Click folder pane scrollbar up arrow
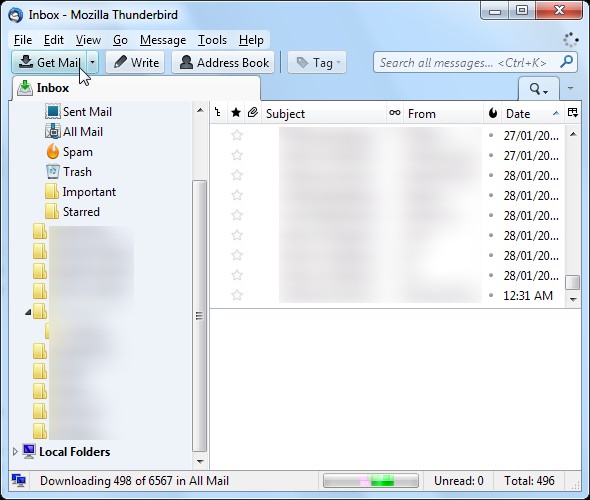590x500 pixels. [x=200, y=110]
